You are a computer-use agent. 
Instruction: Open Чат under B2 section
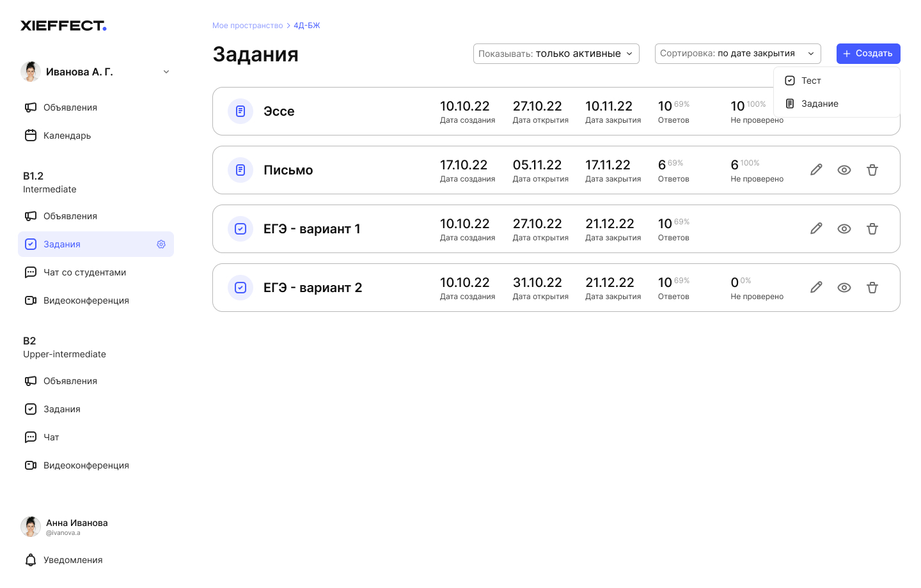96,437
